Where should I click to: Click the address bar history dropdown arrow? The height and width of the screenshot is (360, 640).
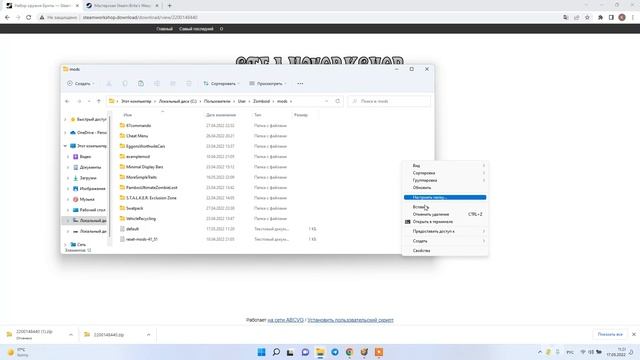[327, 101]
